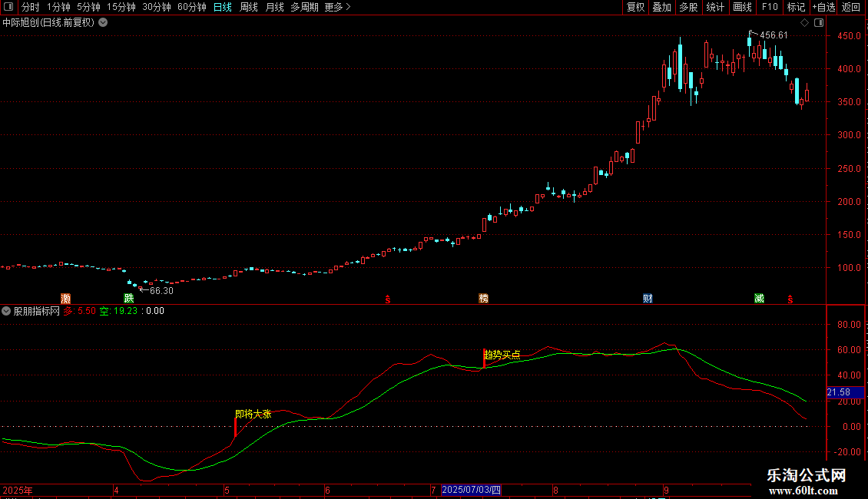Expand the 更多 periods menu

click(337, 7)
